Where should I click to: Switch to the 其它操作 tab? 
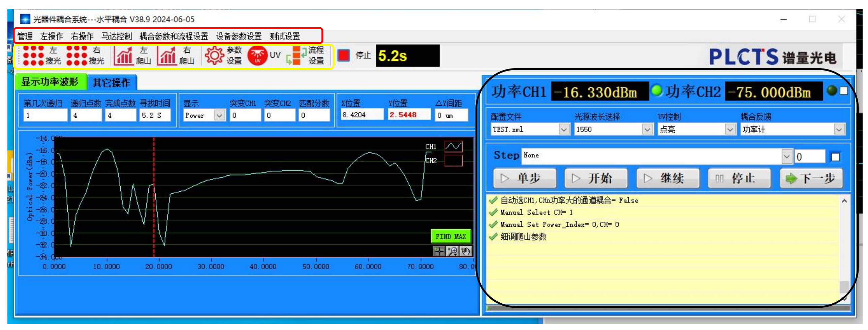(x=112, y=83)
